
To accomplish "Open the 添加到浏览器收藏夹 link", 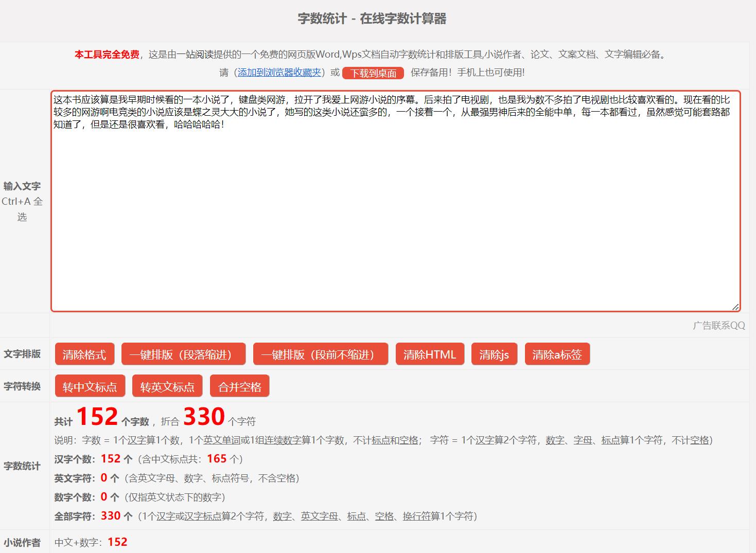I will click(x=279, y=73).
